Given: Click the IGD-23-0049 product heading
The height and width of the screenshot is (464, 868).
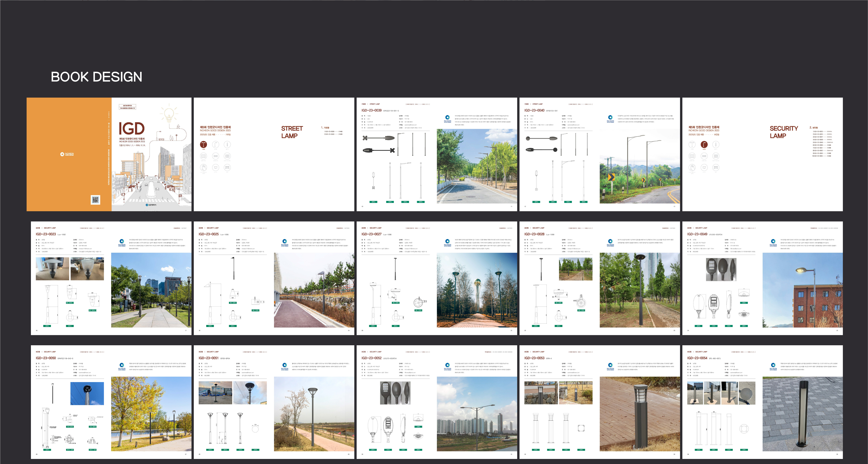Looking at the screenshot, I should pyautogui.click(x=697, y=234).
